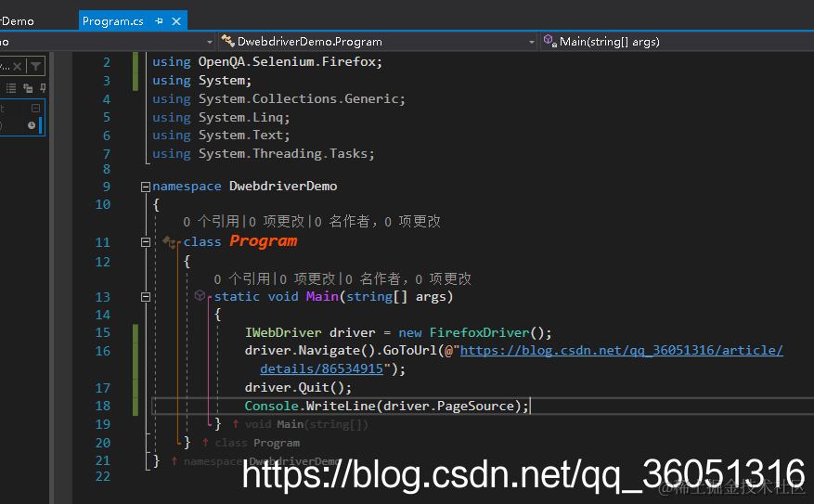Collapse the selected side panel item
The width and height of the screenshot is (814, 504).
click(x=35, y=108)
